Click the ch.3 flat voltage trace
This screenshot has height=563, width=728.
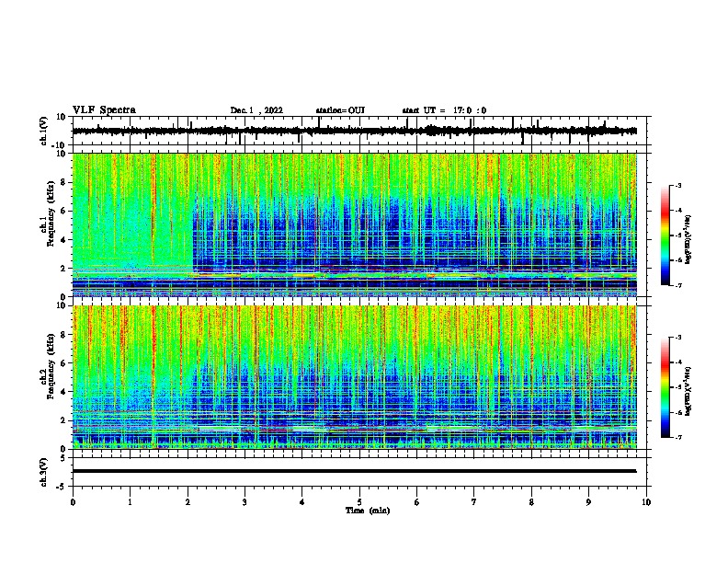click(355, 471)
